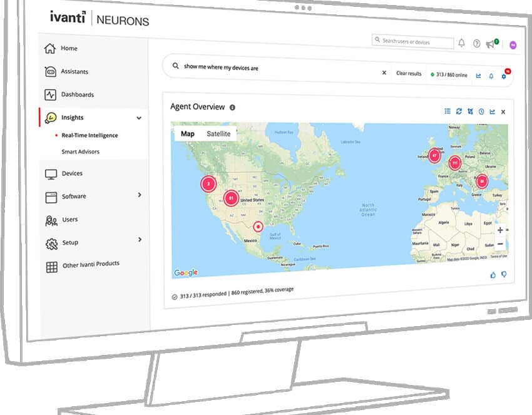Click chart icon in query bar
This screenshot has height=415, width=532.
point(478,76)
